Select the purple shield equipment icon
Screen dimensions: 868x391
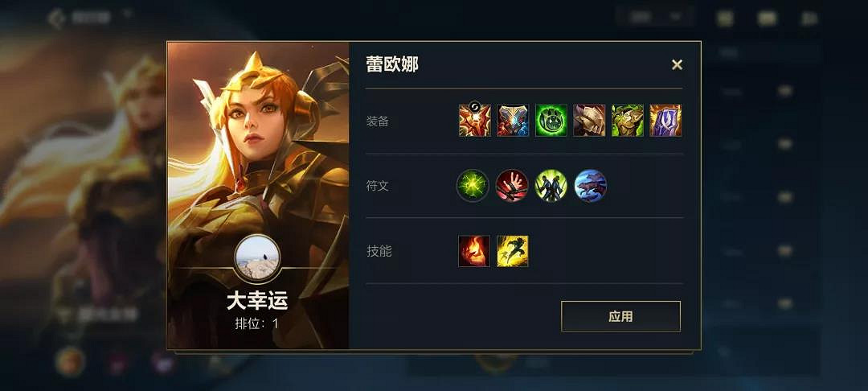tap(665, 120)
